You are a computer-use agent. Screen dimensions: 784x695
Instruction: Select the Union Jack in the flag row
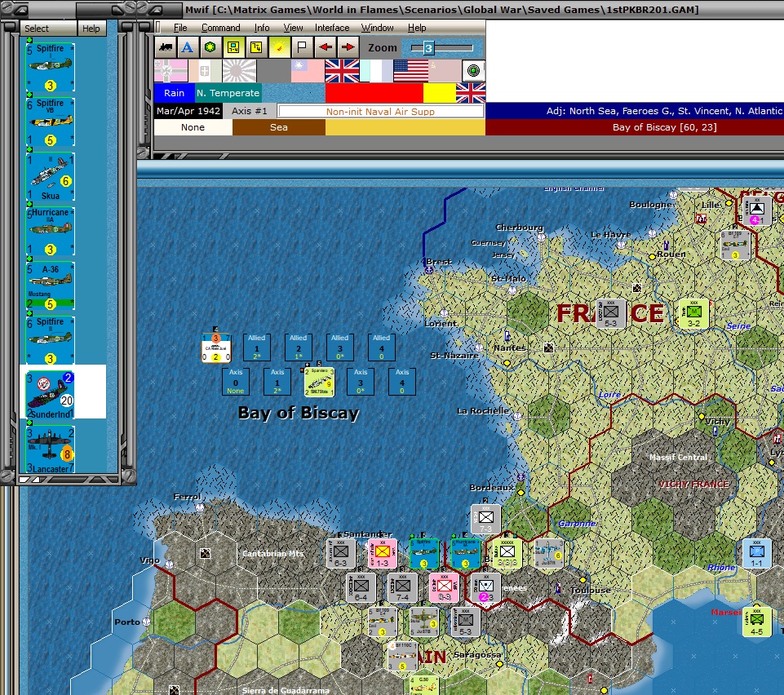coord(342,71)
